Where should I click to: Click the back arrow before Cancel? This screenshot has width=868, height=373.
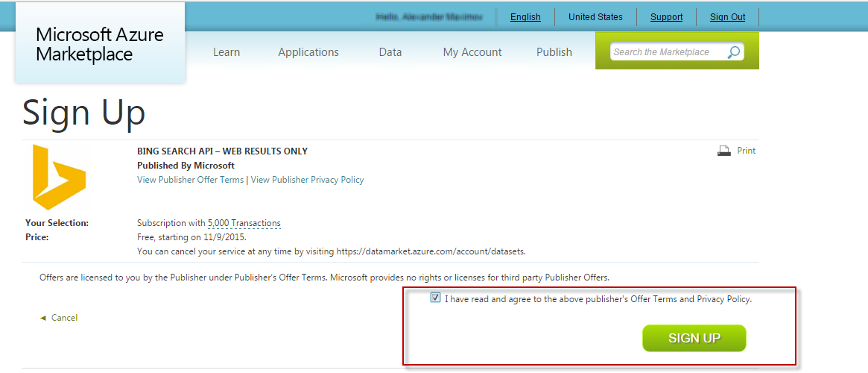42,318
